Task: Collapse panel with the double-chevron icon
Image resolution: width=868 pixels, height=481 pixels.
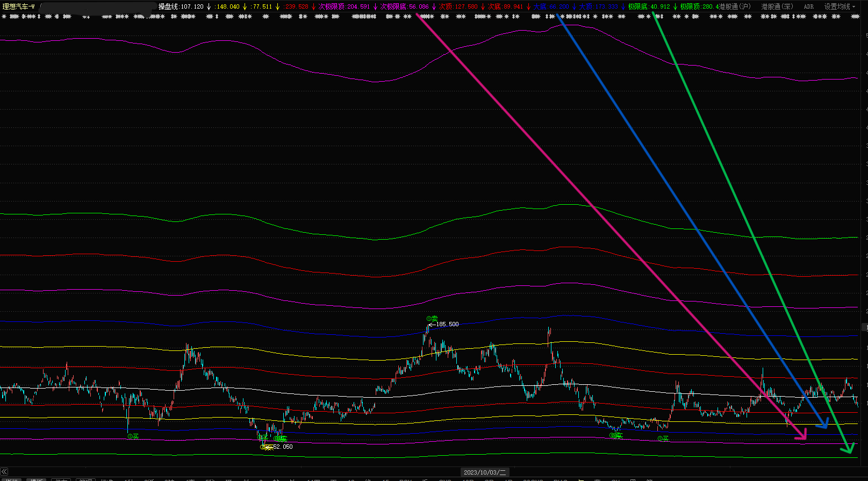Action: [x=4, y=472]
